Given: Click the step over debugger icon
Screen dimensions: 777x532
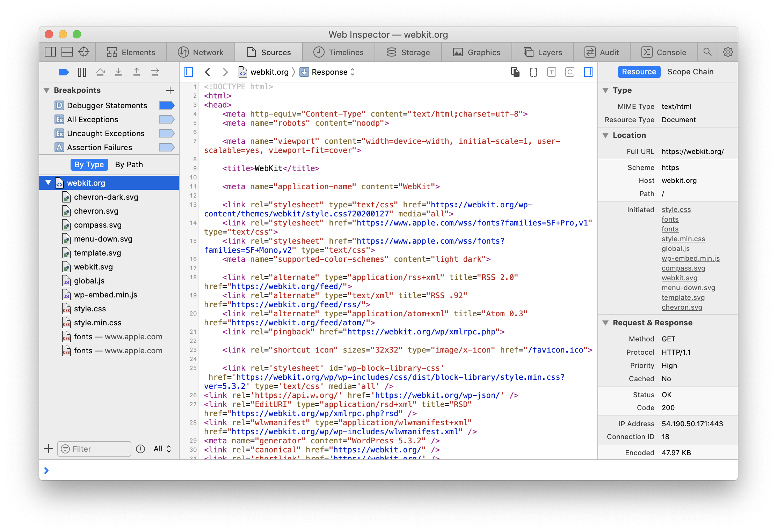Looking at the screenshot, I should [100, 72].
